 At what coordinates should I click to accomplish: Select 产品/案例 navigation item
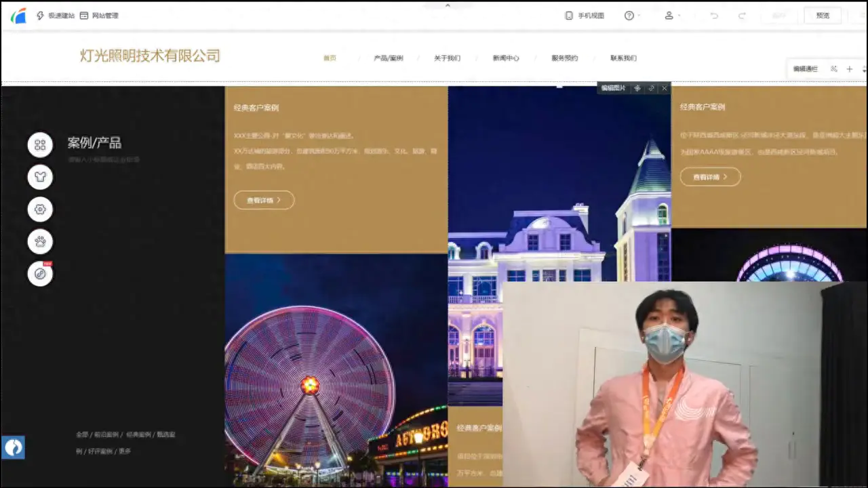389,58
